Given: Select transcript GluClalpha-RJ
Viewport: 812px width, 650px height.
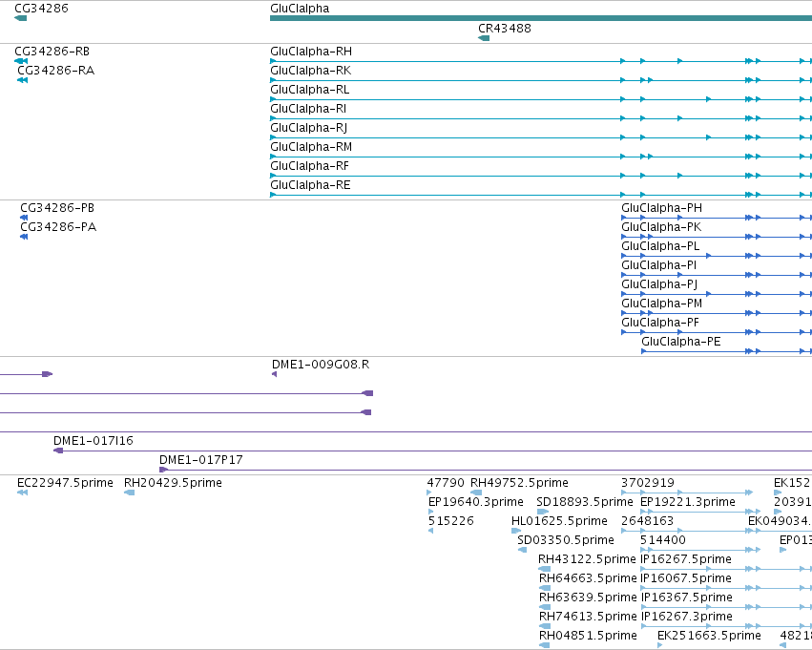Looking at the screenshot, I should click(541, 137).
